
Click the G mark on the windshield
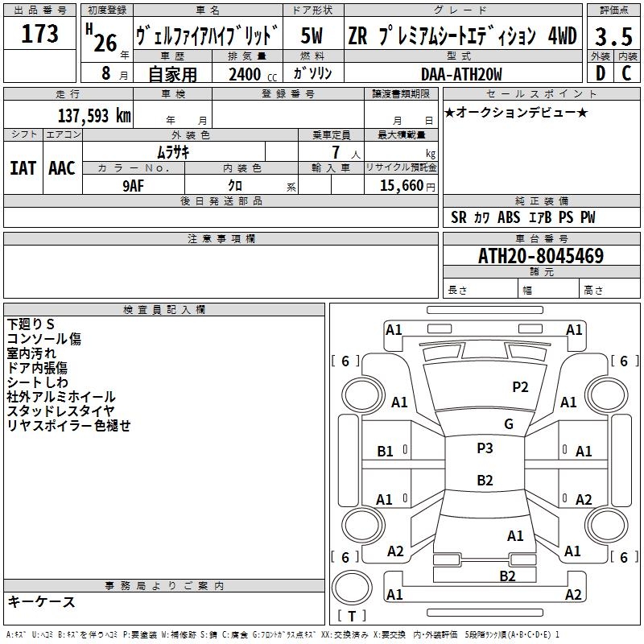pos(509,424)
